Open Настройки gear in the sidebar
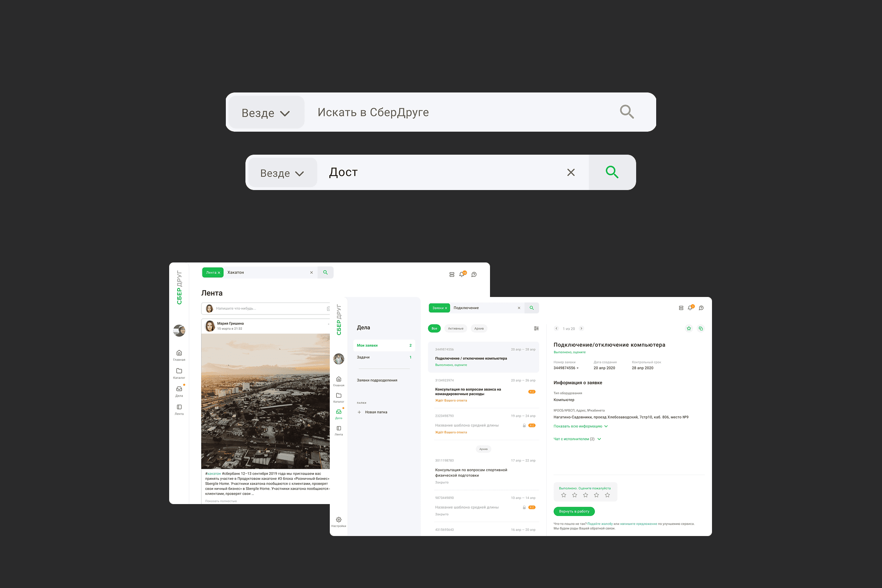 [339, 521]
